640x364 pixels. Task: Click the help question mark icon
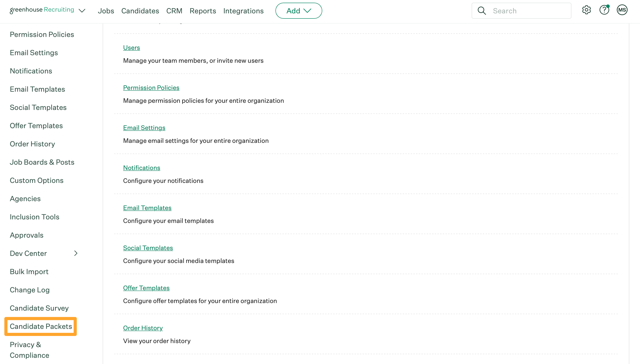[604, 10]
